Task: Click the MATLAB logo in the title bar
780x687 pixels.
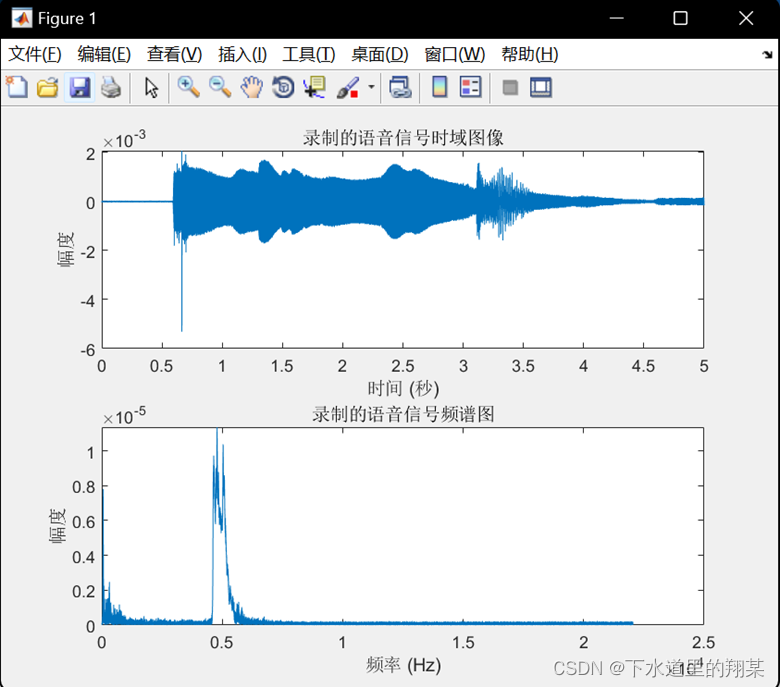Action: [22, 19]
